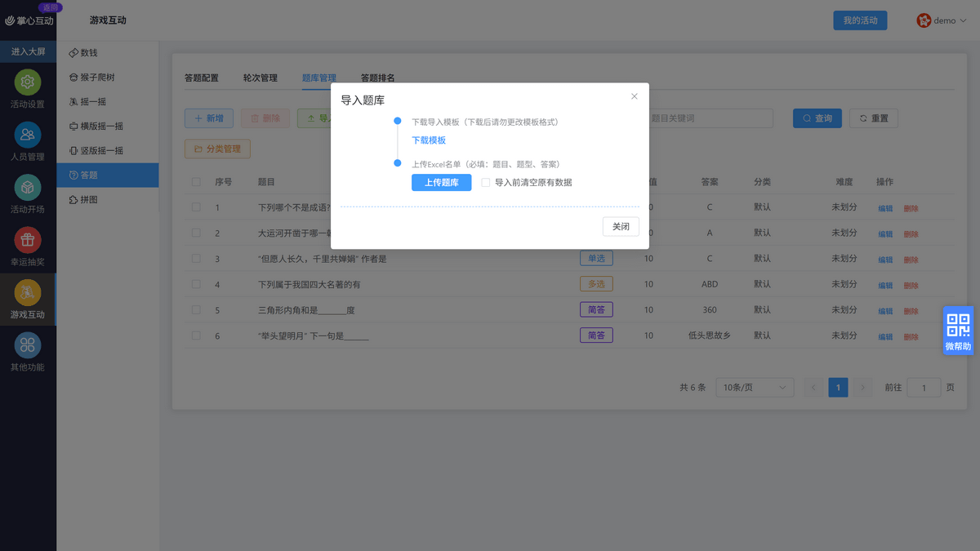Click the demo user avatar icon
Image resolution: width=980 pixels, height=551 pixels.
[x=924, y=20]
